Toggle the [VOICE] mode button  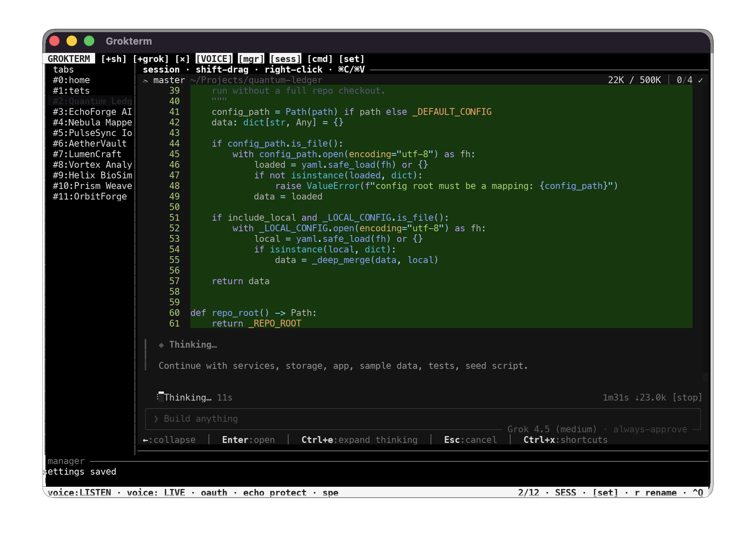coord(214,59)
